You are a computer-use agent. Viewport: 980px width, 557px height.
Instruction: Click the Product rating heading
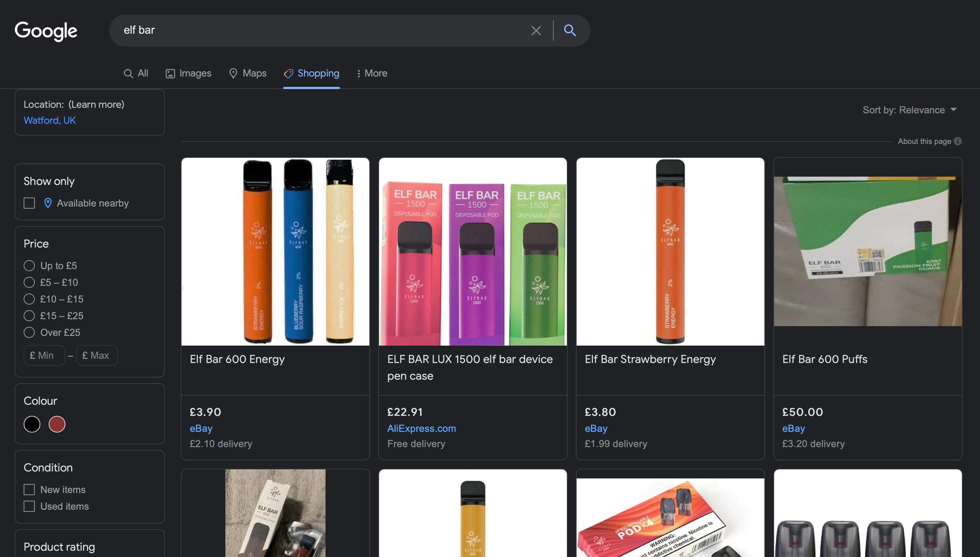coord(59,547)
